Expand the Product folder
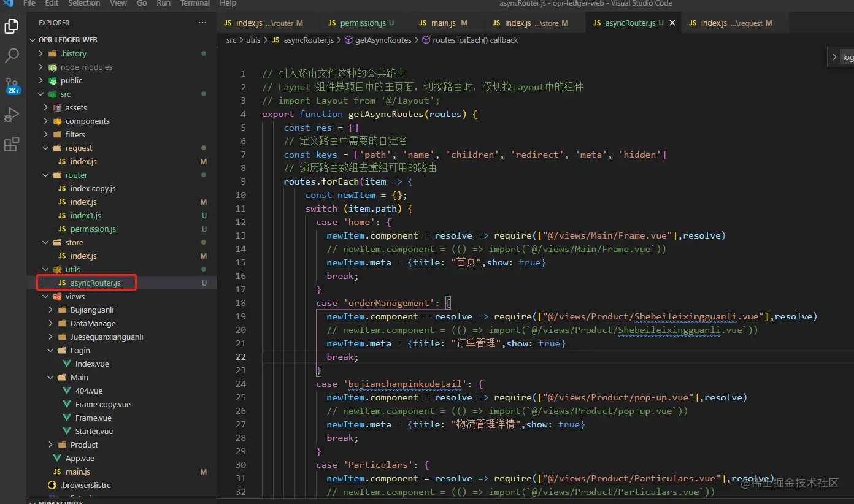This screenshot has width=854, height=504. 51,445
